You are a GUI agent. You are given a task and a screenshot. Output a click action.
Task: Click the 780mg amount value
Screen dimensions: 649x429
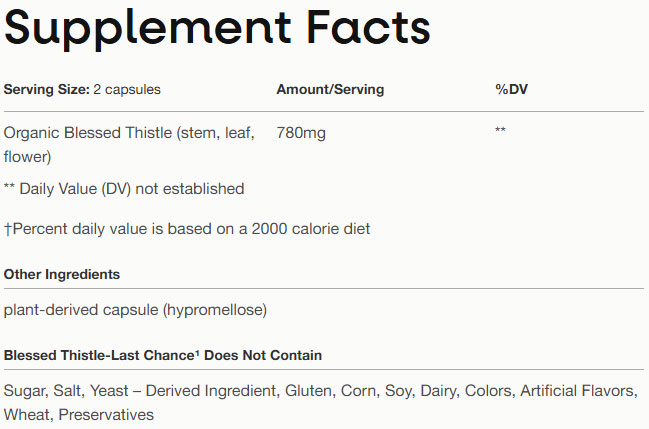(x=301, y=132)
